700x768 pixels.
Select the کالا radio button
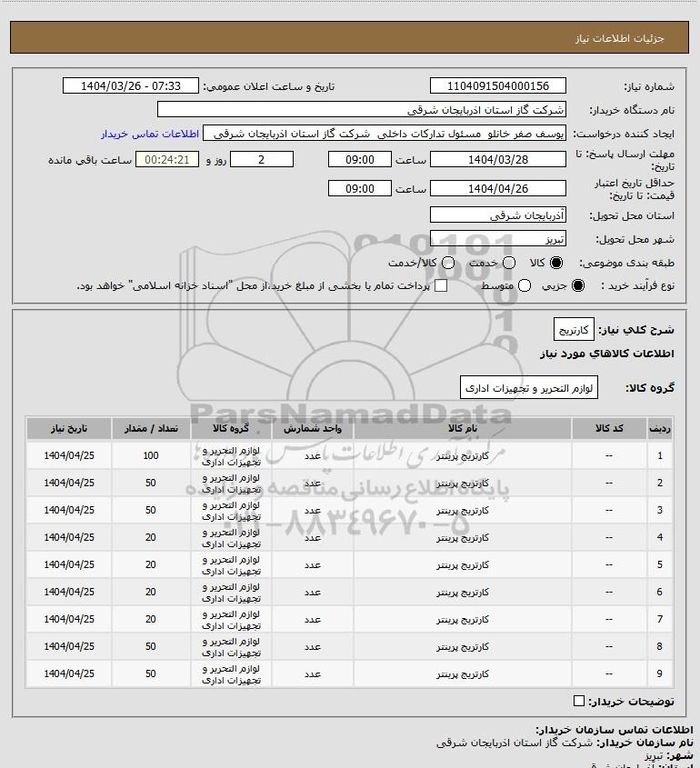tap(556, 263)
